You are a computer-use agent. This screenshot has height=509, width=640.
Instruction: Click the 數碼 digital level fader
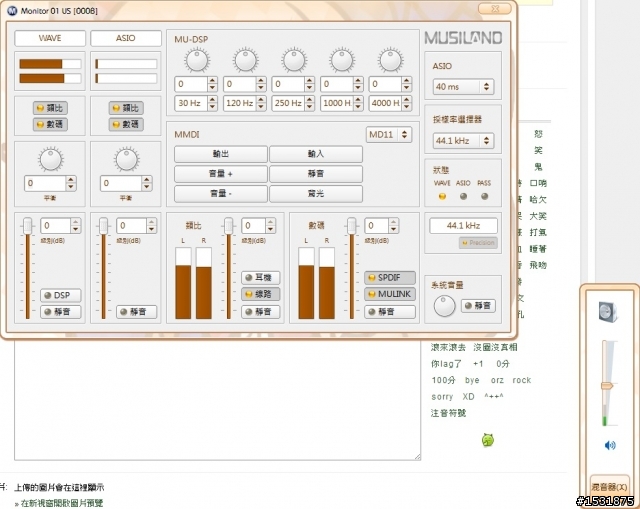click(x=351, y=226)
